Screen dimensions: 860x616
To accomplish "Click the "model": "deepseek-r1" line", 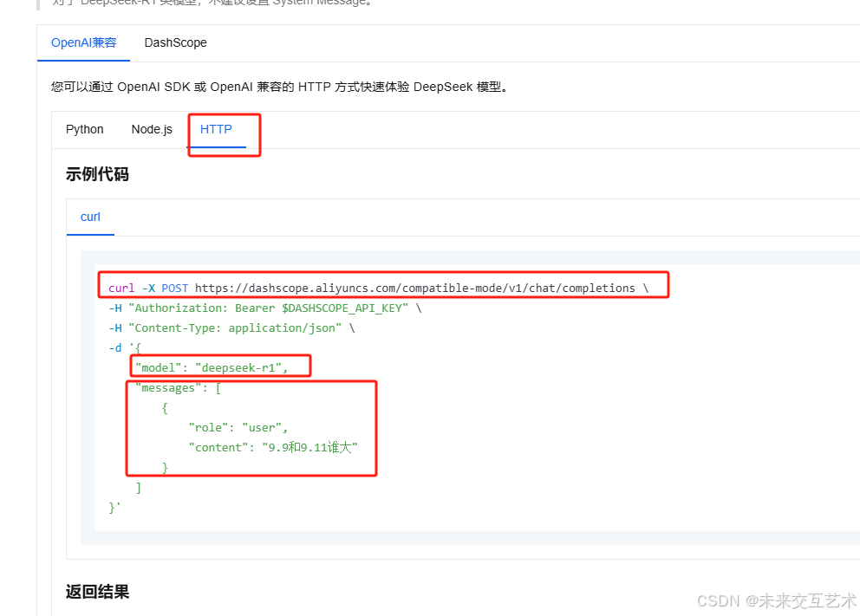I will (x=212, y=367).
